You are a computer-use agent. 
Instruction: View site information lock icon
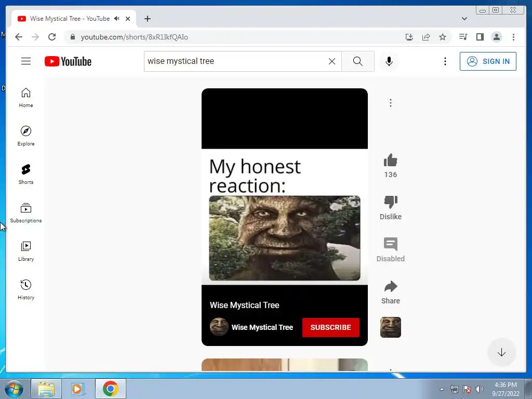pos(72,37)
